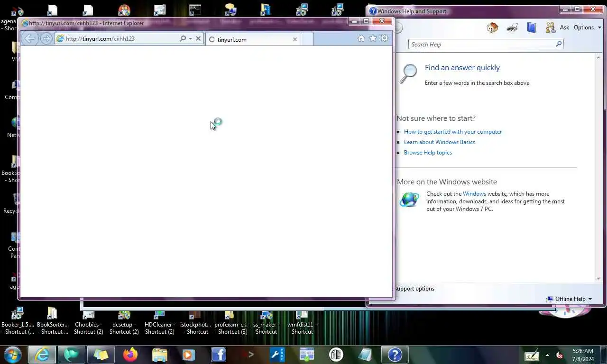Open the Options dropdown in Help window

(x=587, y=27)
